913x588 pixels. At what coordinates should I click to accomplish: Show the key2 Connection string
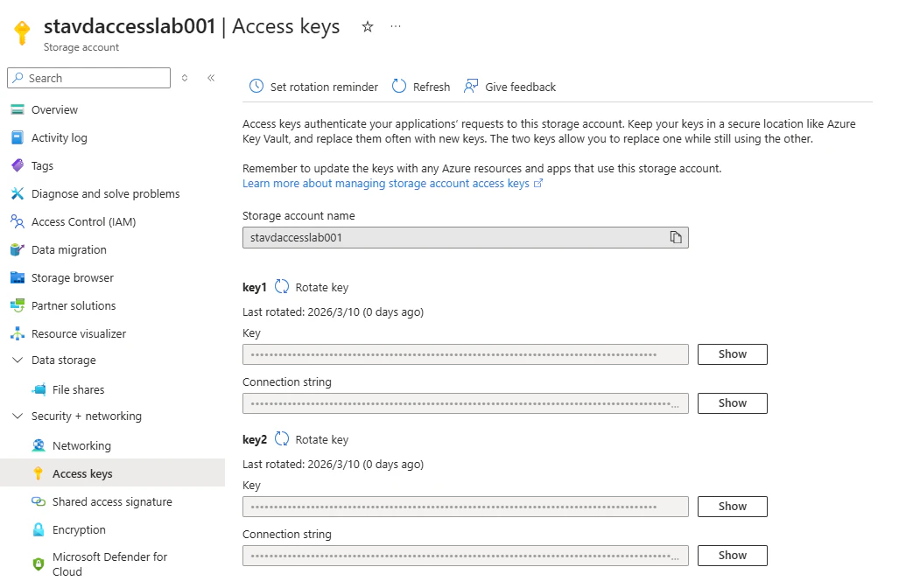tap(732, 555)
